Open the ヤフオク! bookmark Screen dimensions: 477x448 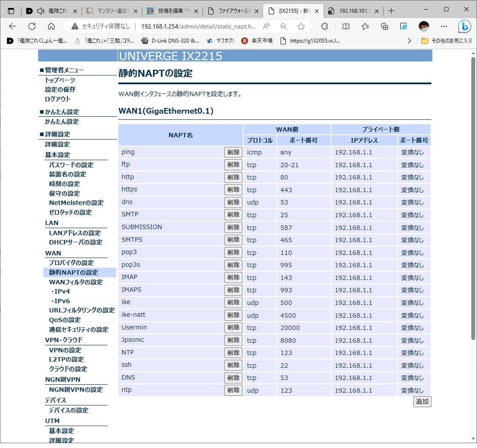click(x=220, y=41)
